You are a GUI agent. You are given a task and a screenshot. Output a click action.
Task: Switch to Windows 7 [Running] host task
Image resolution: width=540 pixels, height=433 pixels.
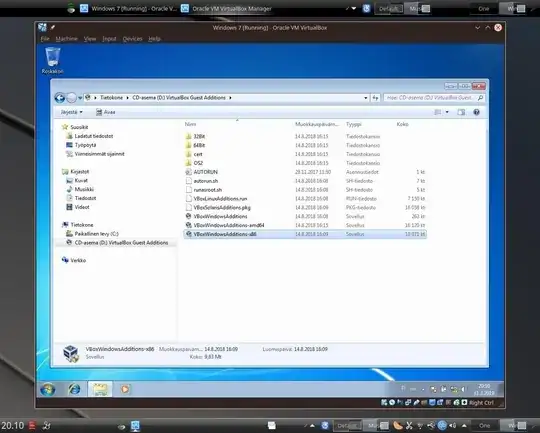click(x=129, y=9)
